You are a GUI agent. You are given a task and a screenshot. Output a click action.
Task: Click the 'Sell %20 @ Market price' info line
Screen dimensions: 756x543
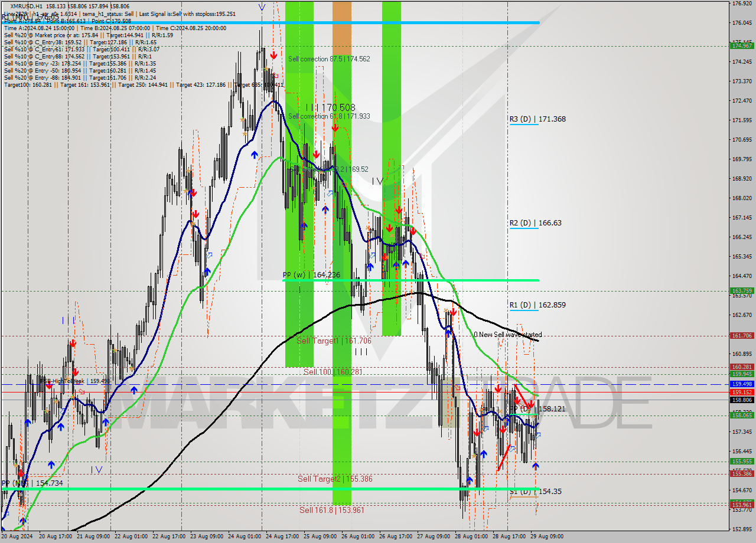[89, 35]
